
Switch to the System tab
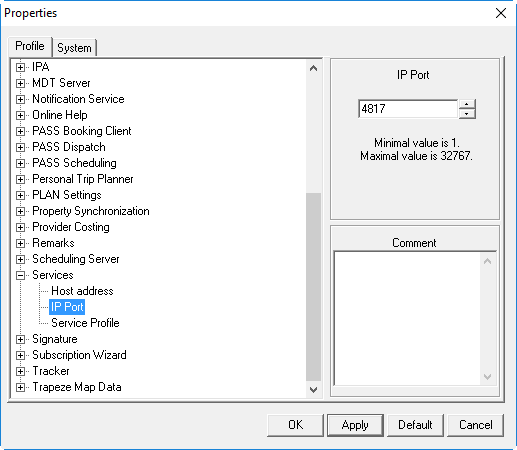74,48
